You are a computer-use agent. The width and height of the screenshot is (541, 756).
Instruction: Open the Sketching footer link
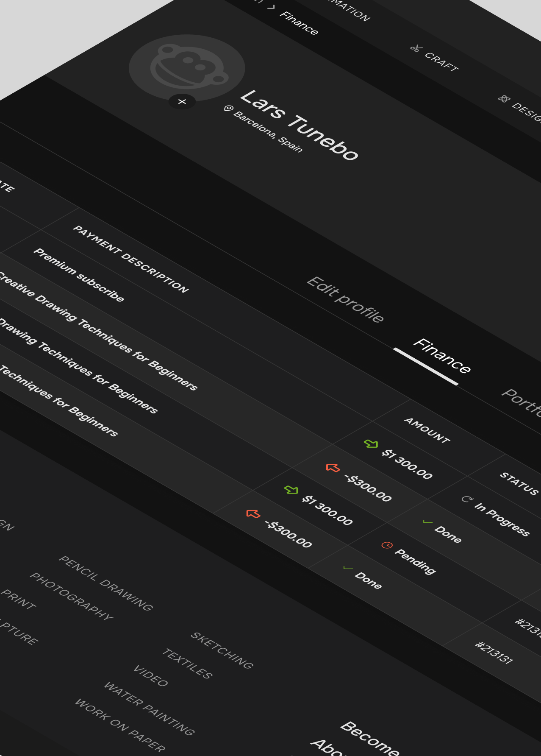[222, 650]
